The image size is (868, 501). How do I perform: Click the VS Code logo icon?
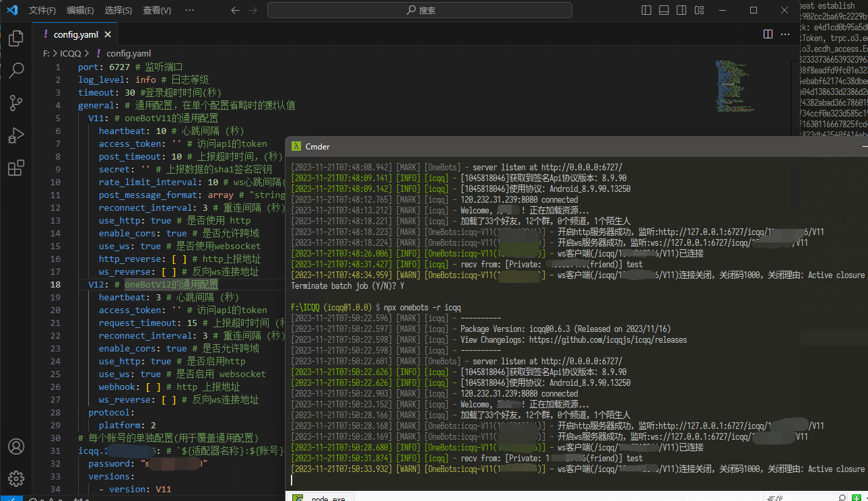12,10
